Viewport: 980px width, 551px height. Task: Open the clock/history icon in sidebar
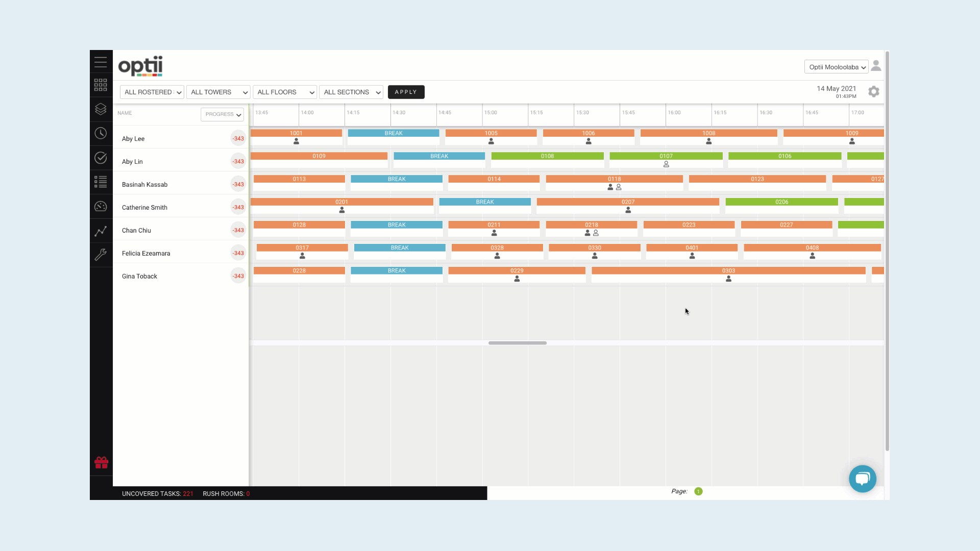click(101, 133)
